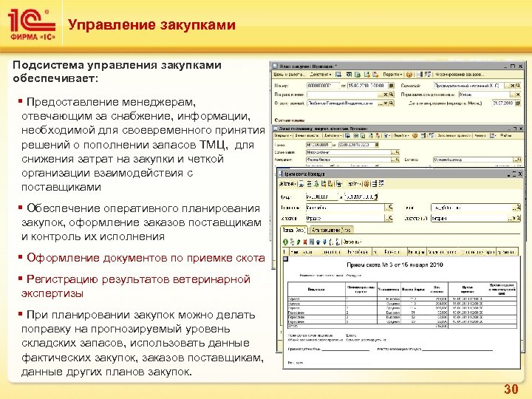Open calendar for the planning date 31.07.2010
Viewport: 532px width, 399px height.
(x=518, y=103)
